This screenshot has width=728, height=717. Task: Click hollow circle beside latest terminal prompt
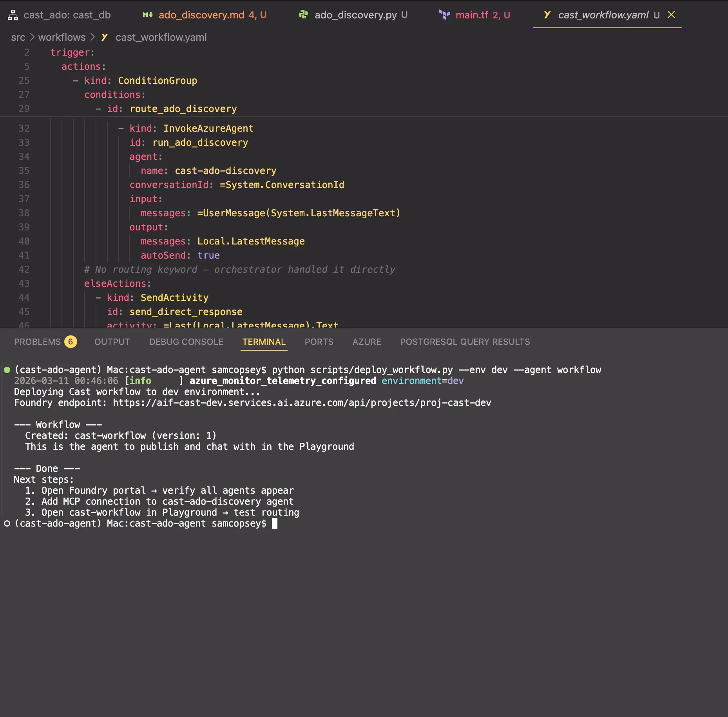pos(6,523)
